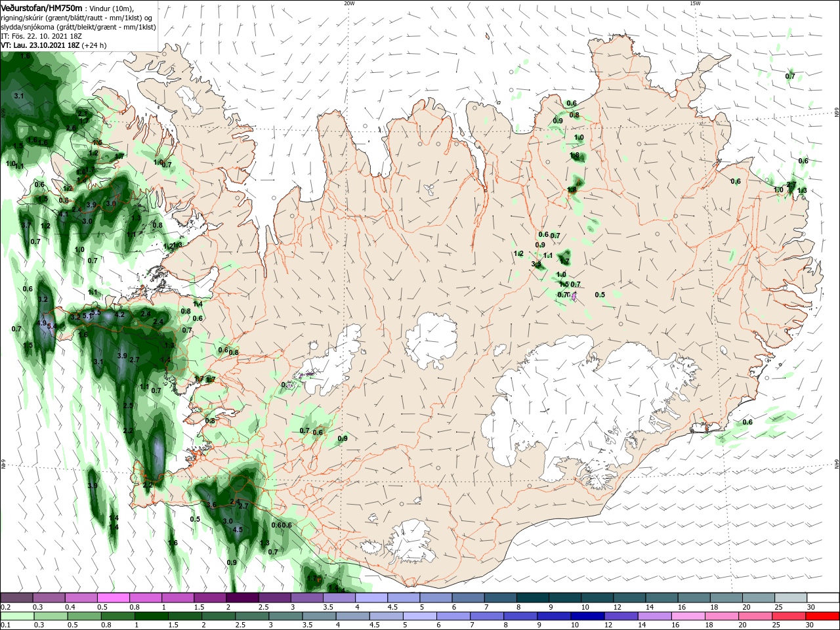
Task: Click the bottom-row legend label 0.1
Action: (x=5, y=626)
